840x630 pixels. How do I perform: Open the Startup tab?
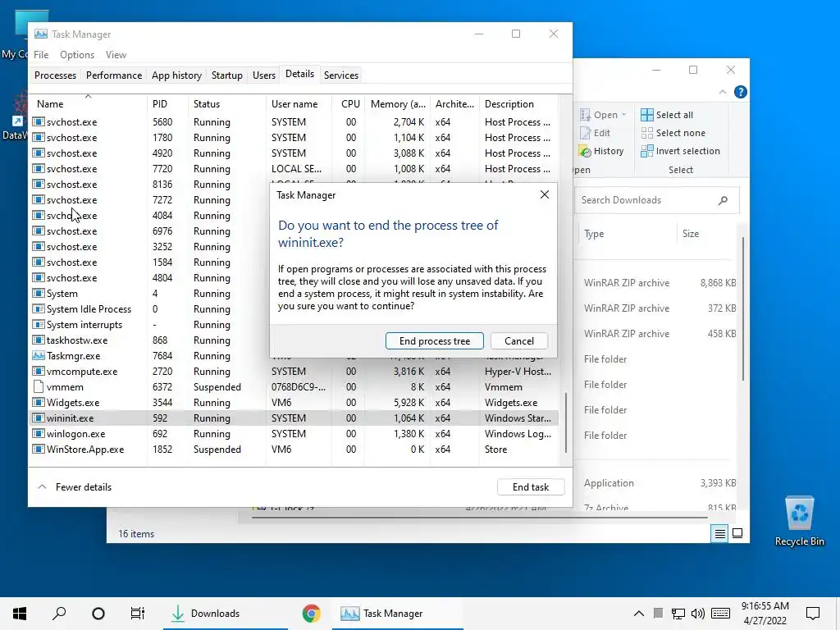[x=226, y=75]
